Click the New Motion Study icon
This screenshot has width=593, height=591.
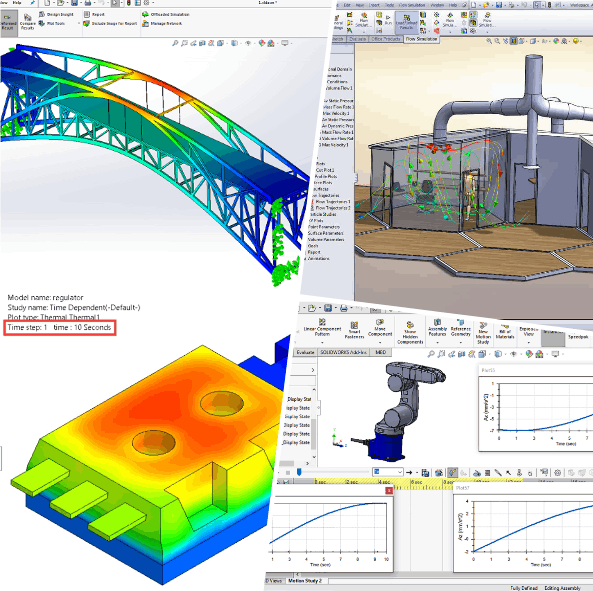pyautogui.click(x=483, y=333)
